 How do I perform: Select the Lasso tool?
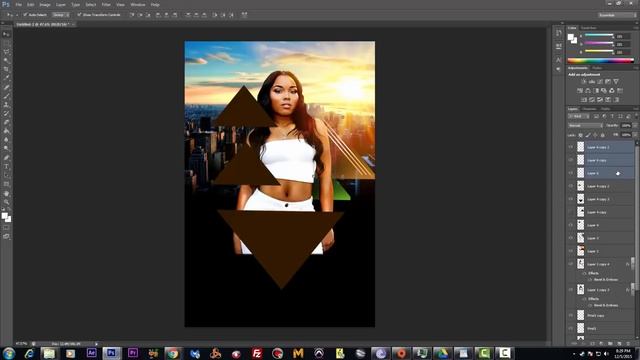coord(6,52)
